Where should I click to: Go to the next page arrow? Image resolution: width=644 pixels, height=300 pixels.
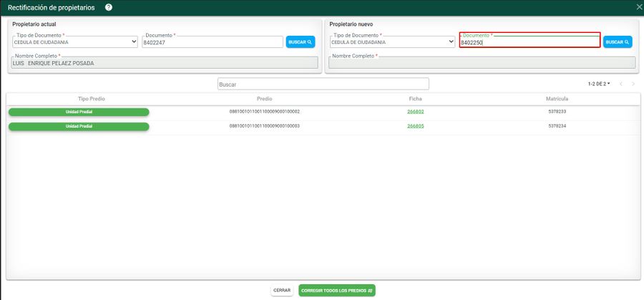point(633,84)
